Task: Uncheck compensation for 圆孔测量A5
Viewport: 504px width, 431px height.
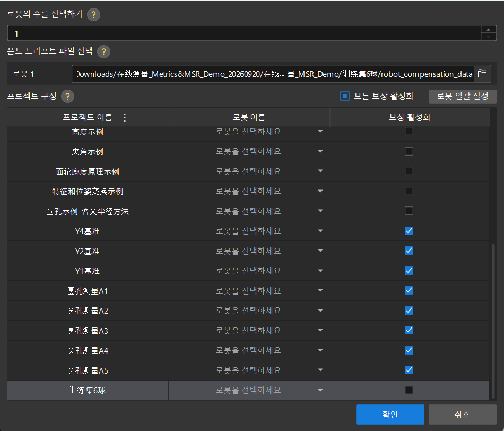Action: [409, 370]
